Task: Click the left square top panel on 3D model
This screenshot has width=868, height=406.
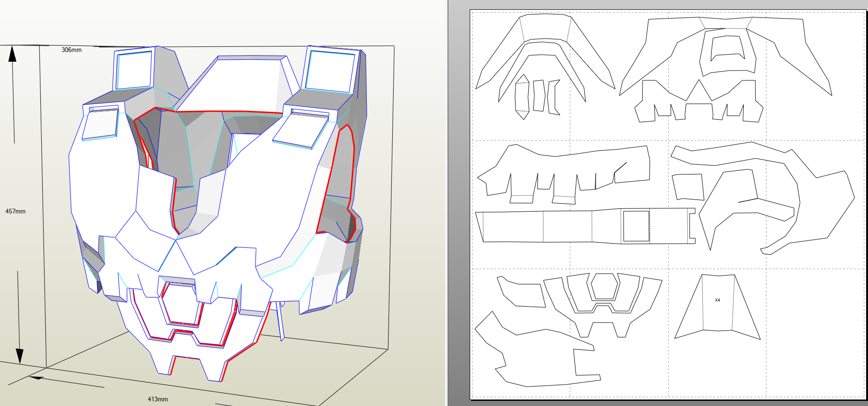Action: [x=134, y=70]
